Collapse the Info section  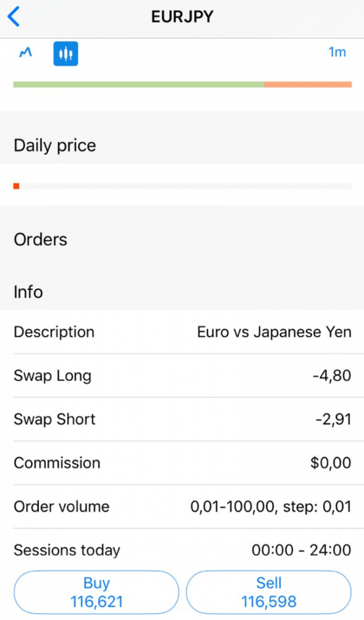[x=28, y=292]
